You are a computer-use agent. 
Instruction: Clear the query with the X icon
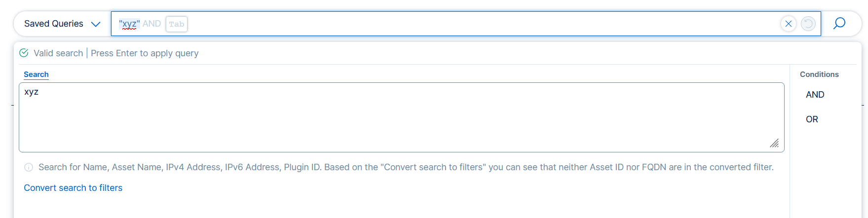[x=788, y=24]
